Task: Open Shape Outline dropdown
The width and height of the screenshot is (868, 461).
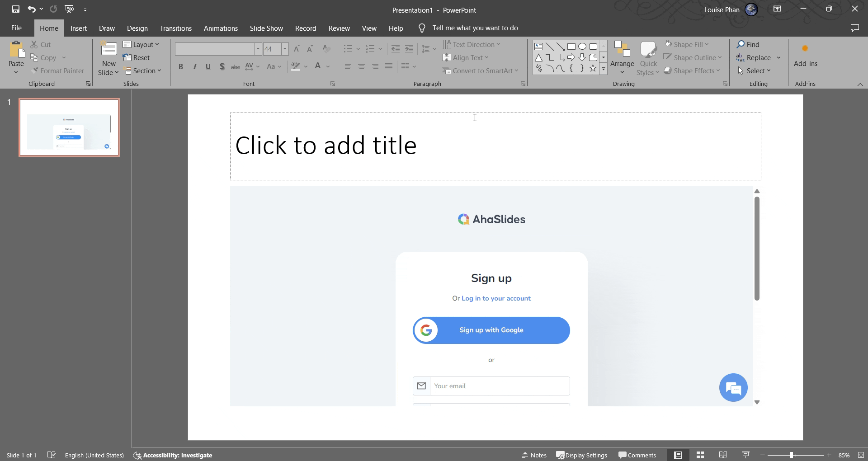Action: (693, 58)
